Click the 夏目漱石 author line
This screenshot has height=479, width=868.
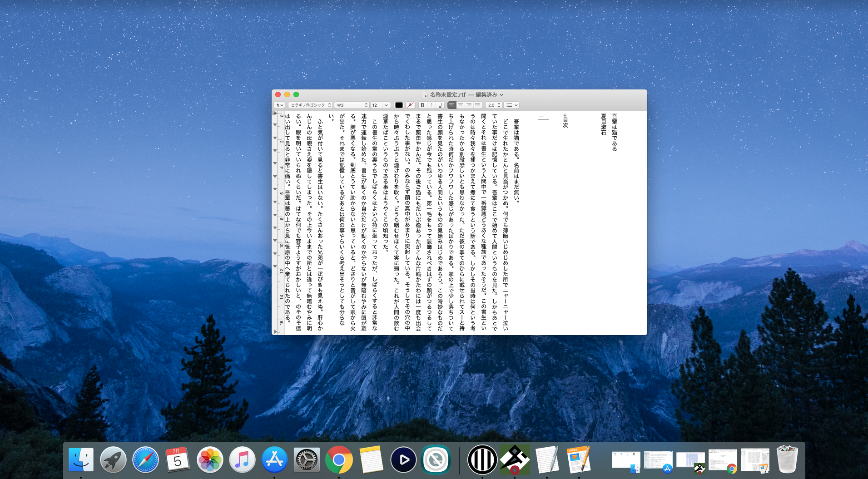[x=604, y=124]
